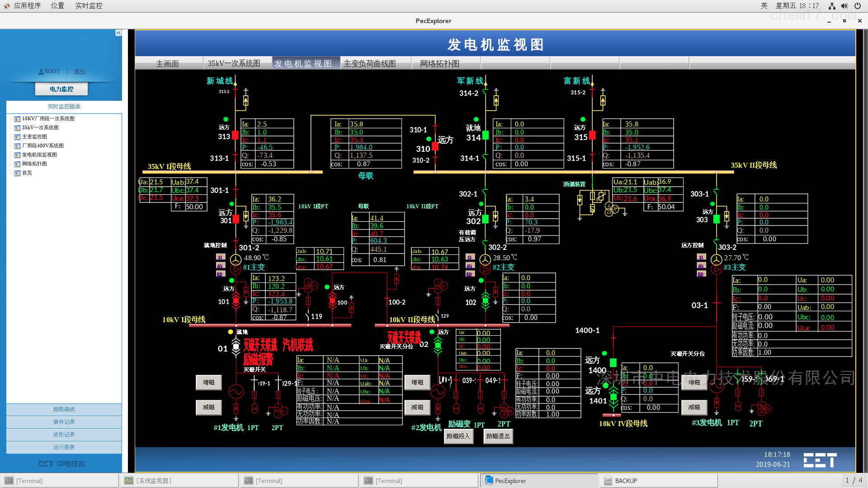Click generator breaker 01 symbol
868x488 pixels.
[x=236, y=347]
